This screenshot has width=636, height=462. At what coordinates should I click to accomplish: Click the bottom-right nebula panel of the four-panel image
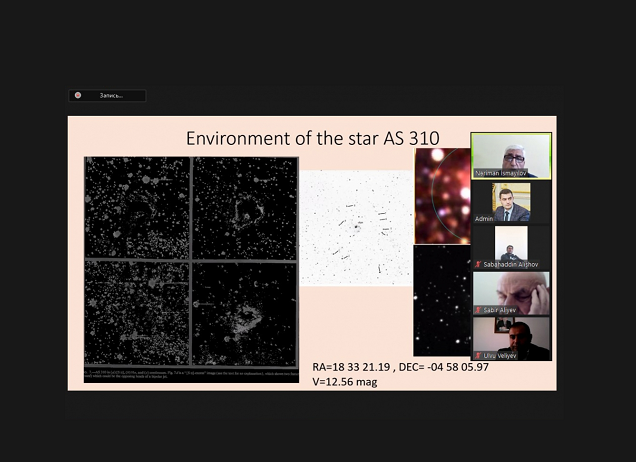click(x=244, y=312)
